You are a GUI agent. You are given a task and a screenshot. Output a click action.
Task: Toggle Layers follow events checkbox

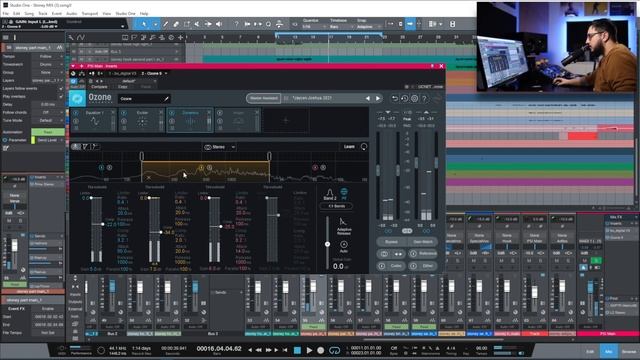[61, 89]
